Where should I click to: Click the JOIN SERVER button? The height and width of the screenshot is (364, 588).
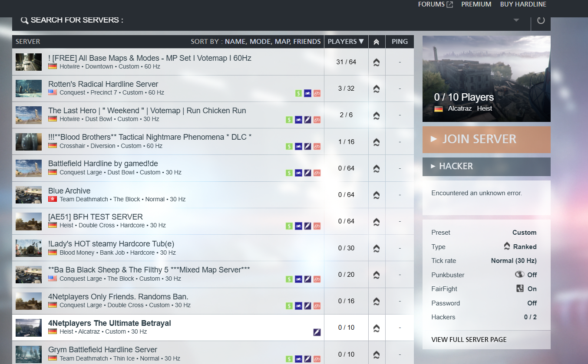(x=486, y=139)
